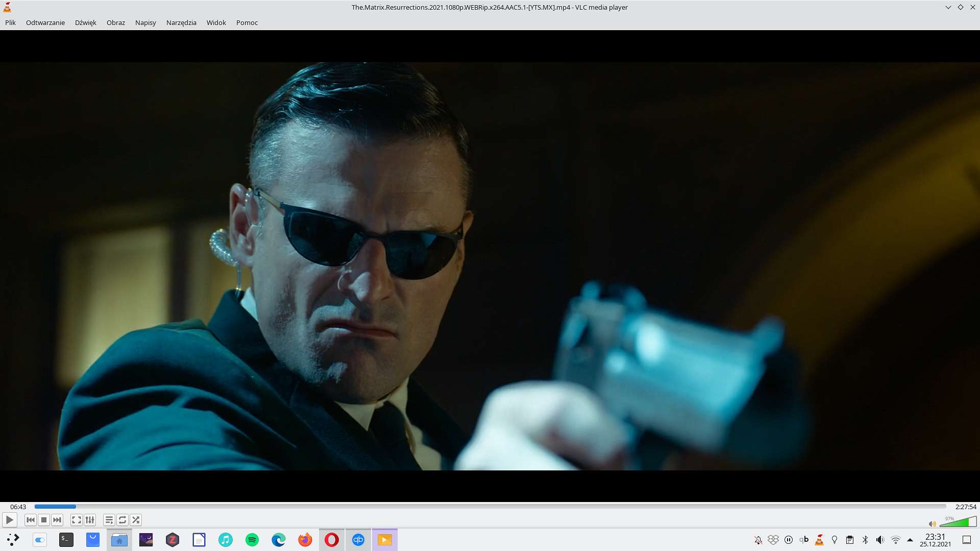Mute audio via VLC speaker icon

click(x=932, y=523)
